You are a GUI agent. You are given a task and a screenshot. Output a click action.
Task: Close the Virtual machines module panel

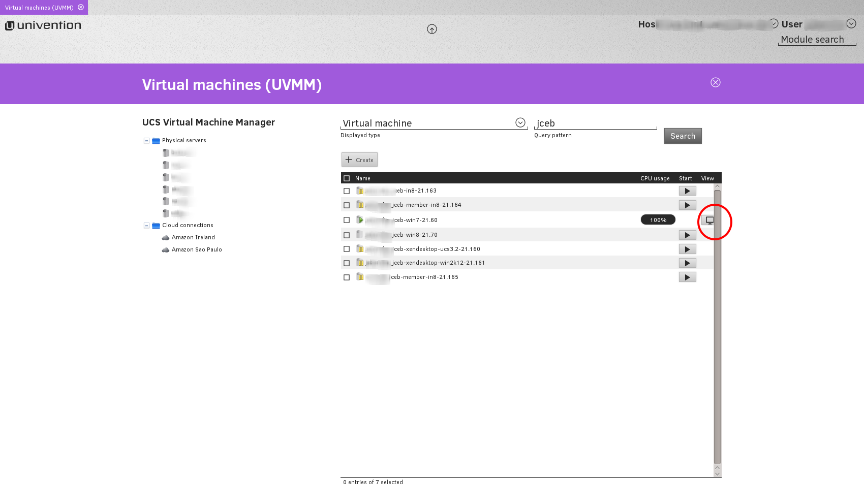click(715, 82)
